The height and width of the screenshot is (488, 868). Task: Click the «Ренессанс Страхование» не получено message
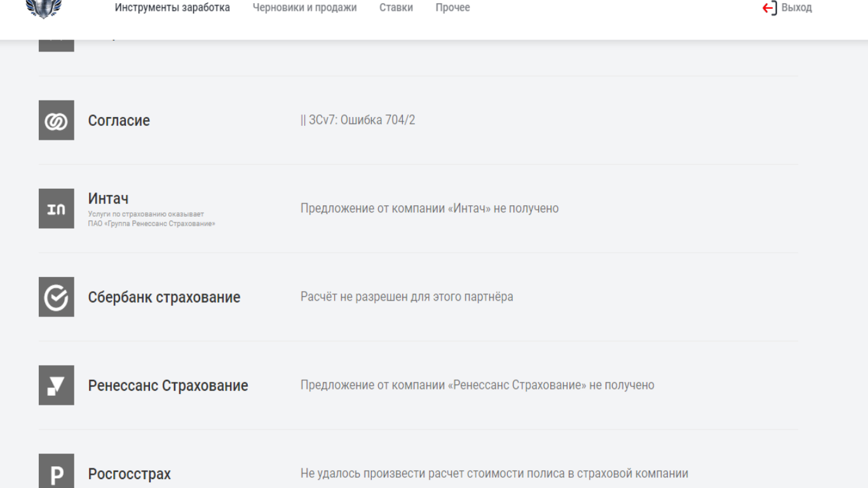pos(477,385)
